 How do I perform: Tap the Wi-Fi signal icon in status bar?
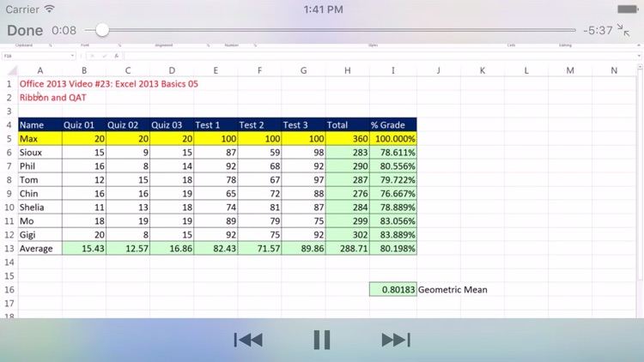[x=49, y=9]
